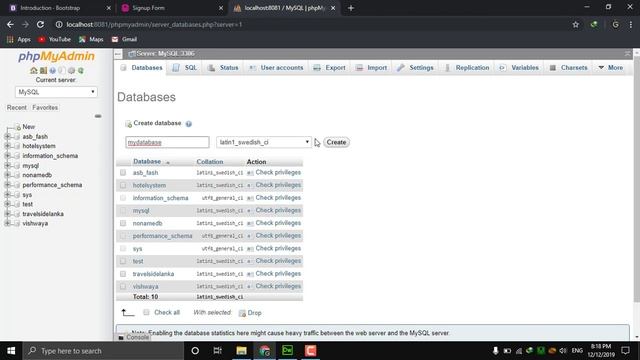The image size is (640, 360).
Task: Tick the hotelsystem database checkbox
Action: click(x=123, y=185)
